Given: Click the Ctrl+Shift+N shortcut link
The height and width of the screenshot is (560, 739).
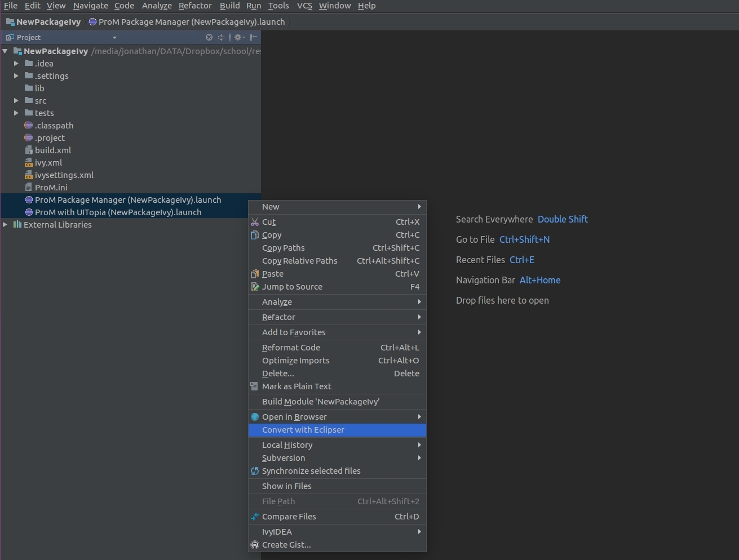Looking at the screenshot, I should coord(524,239).
